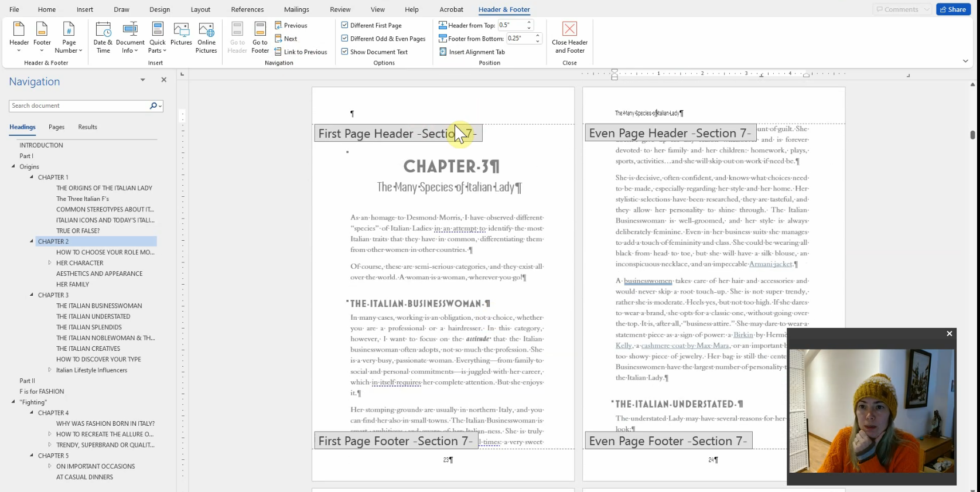Open Document Info menu
The width and height of the screenshot is (980, 492).
pos(130,37)
